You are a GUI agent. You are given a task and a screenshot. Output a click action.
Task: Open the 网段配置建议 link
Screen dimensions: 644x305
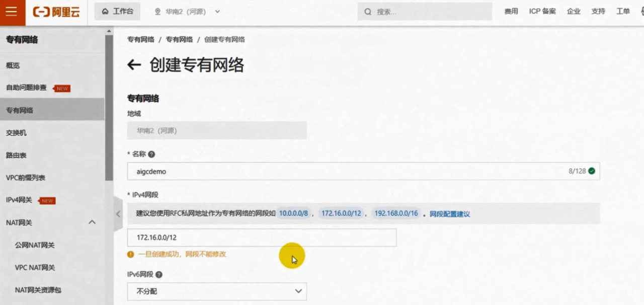tap(449, 214)
